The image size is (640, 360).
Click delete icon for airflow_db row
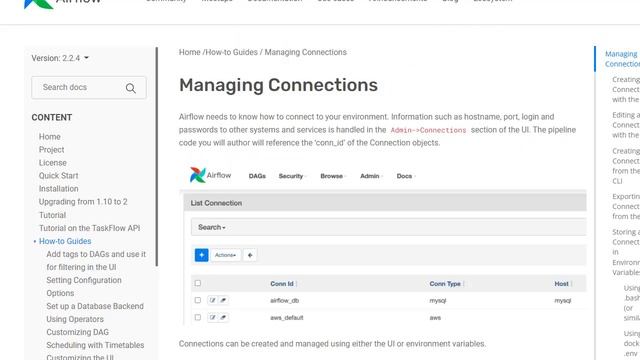223,300
